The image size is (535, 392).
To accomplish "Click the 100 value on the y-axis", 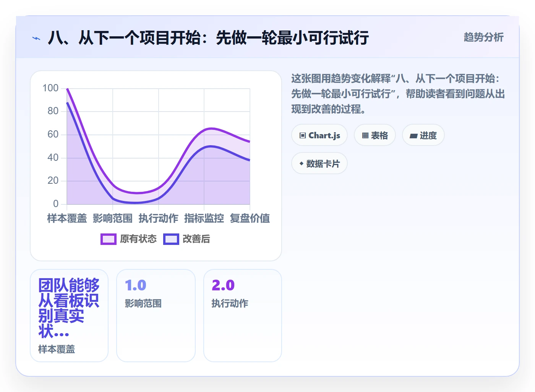I will click(50, 88).
